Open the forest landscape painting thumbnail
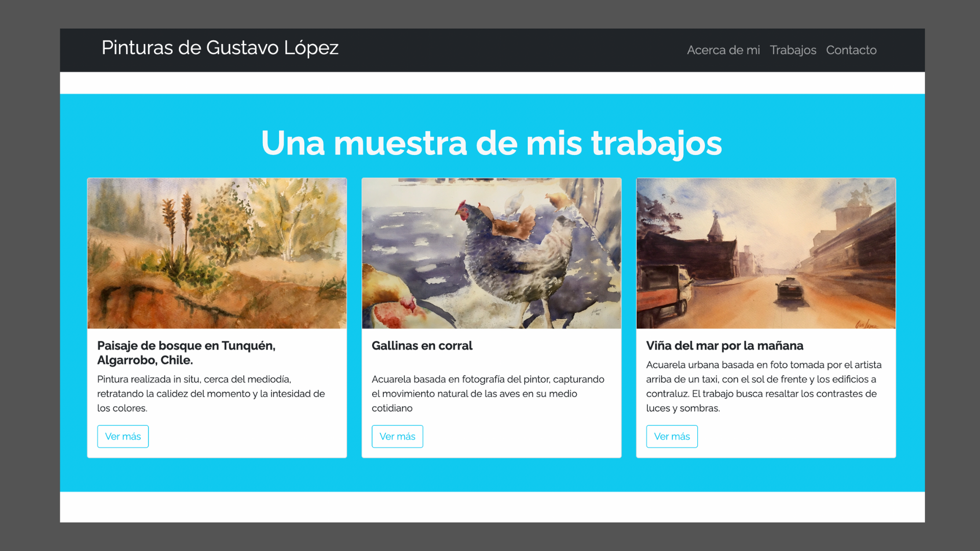The image size is (980, 551). pos(217,253)
